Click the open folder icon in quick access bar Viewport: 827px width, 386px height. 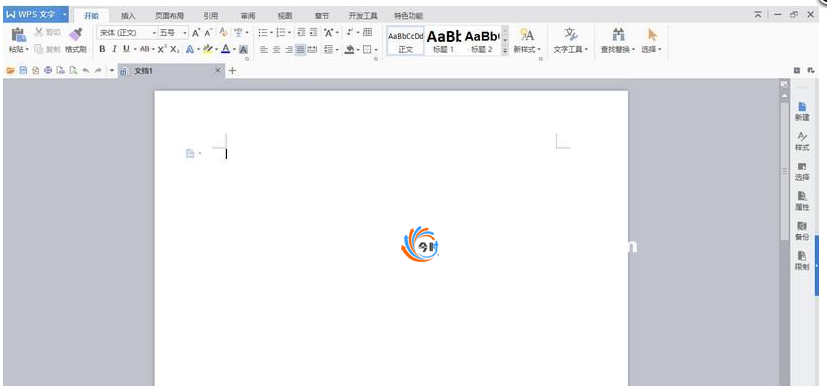click(11, 70)
